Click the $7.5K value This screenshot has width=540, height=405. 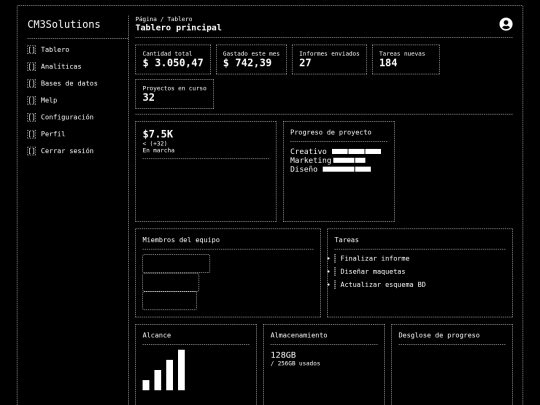click(158, 134)
